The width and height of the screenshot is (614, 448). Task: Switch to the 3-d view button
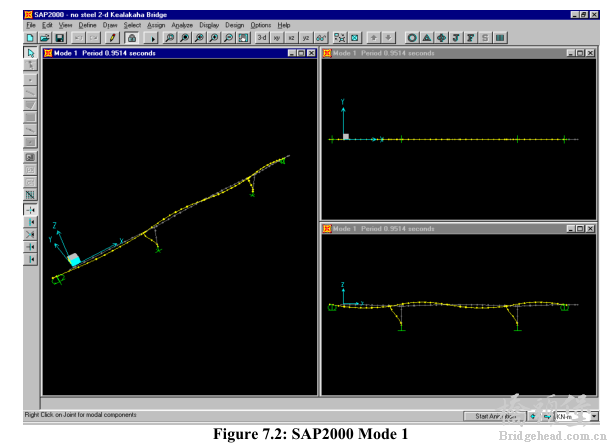pos(262,38)
